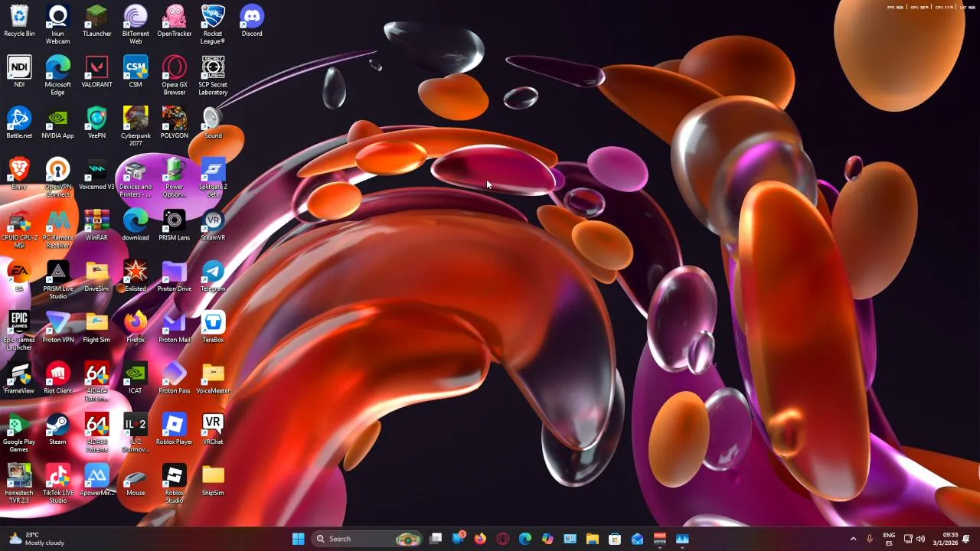Viewport: 980px width, 551px height.
Task: Open the DriveSim folder on the desktop
Action: 97,276
